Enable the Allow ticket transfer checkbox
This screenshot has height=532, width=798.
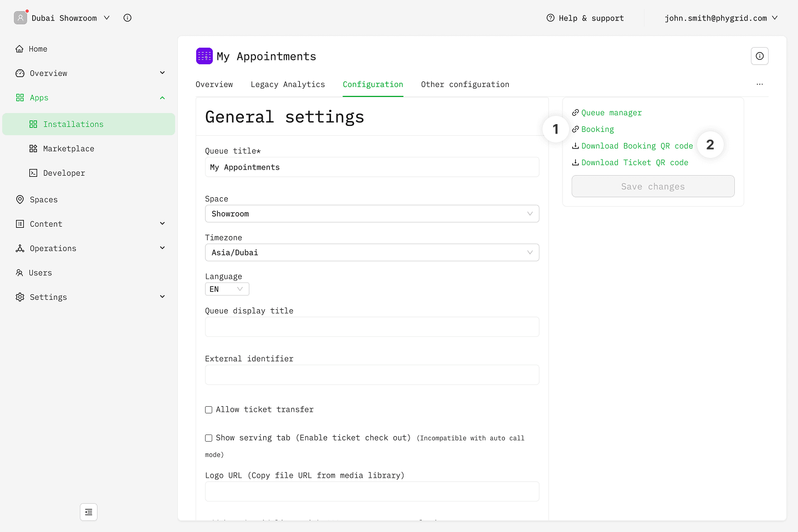pos(209,410)
